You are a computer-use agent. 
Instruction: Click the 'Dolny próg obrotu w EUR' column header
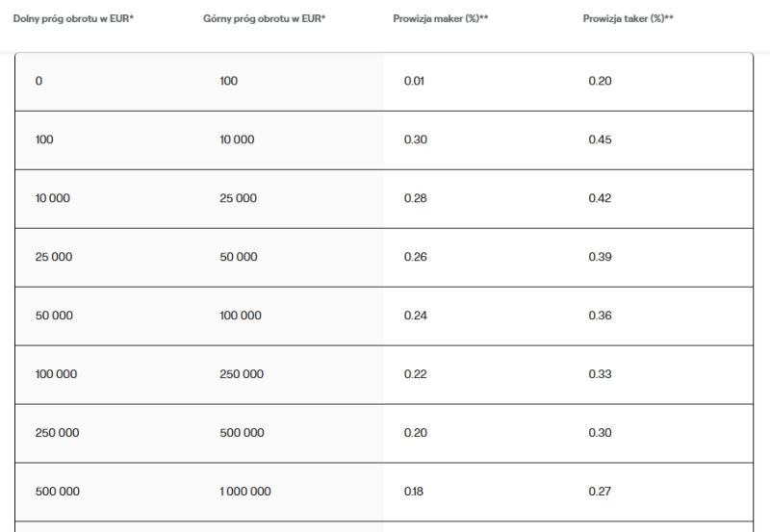coord(73,18)
